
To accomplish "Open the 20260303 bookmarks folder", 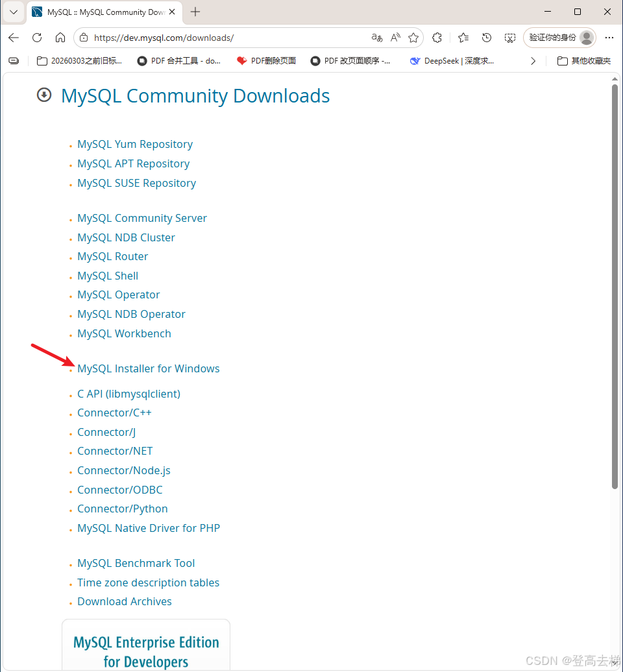I will (79, 61).
